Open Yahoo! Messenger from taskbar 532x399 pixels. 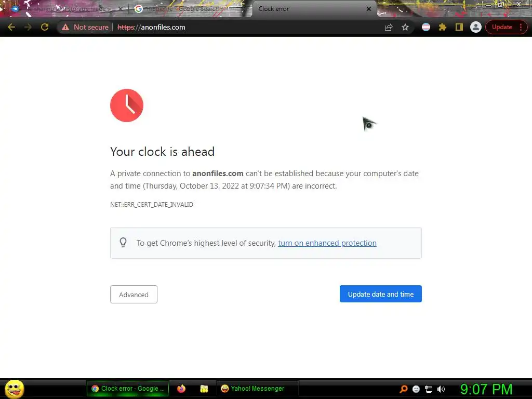257,389
